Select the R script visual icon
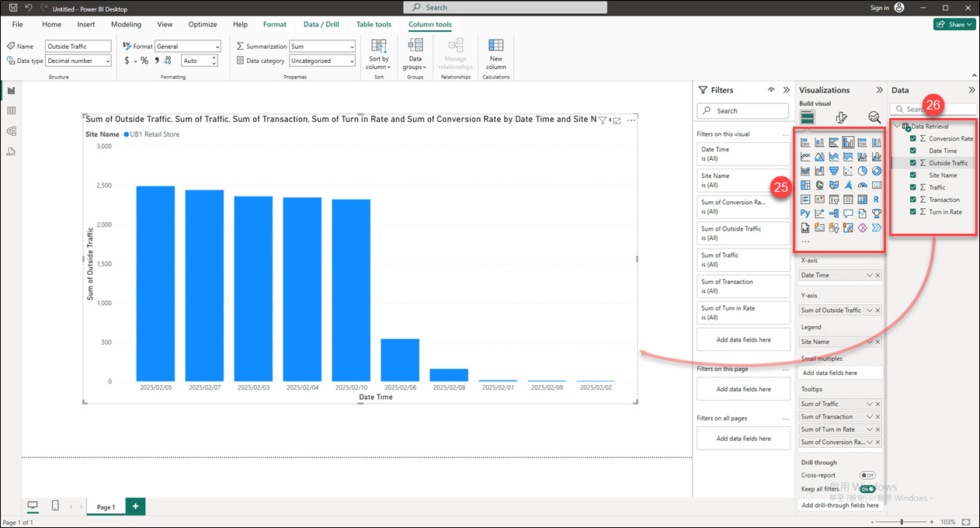 tap(876, 200)
